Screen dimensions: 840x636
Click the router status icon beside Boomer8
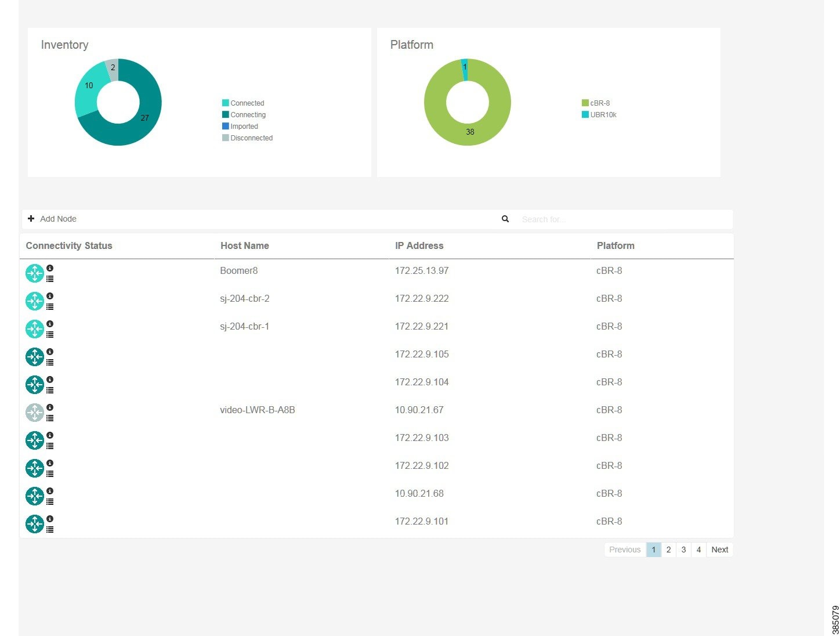tap(35, 273)
